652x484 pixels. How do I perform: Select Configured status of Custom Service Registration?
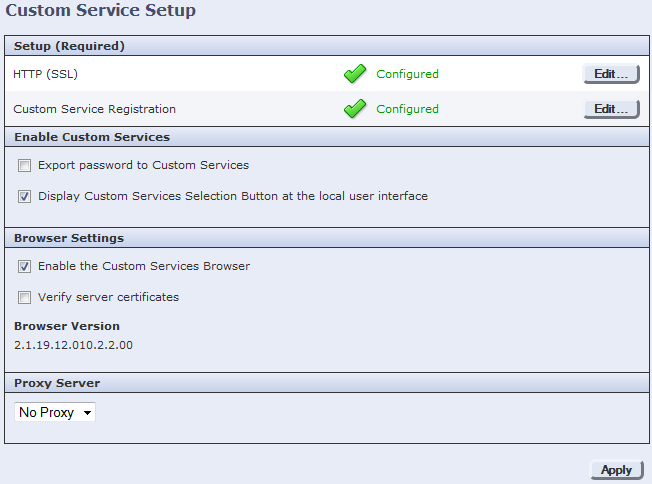pos(407,109)
